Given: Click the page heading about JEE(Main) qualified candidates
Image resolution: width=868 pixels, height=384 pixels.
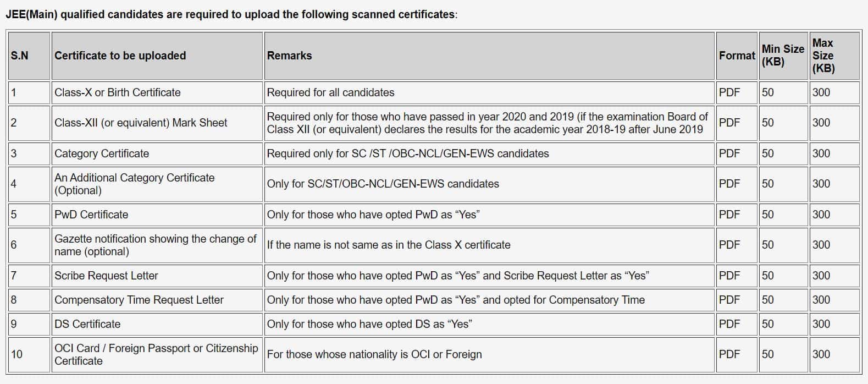Looking at the screenshot, I should coord(231,14).
